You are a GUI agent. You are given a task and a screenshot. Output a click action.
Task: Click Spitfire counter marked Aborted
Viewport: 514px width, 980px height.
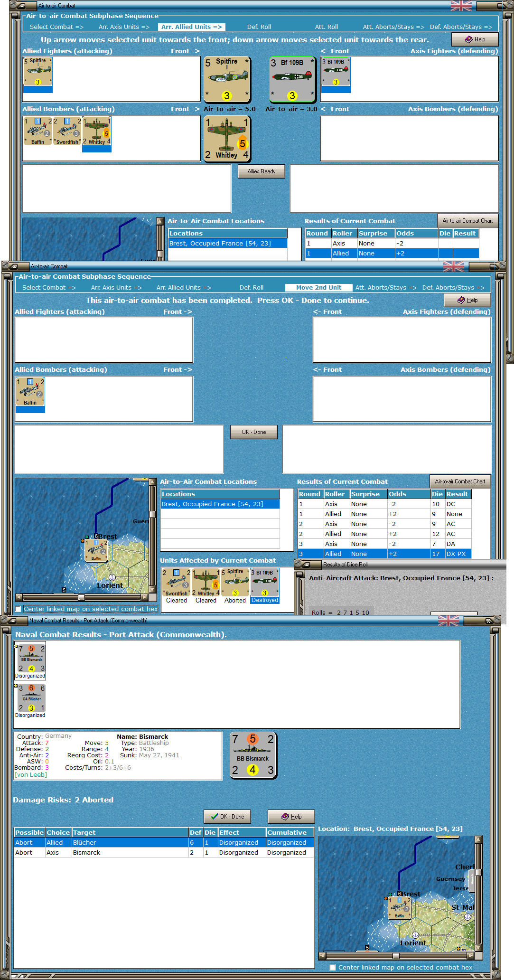[235, 582]
